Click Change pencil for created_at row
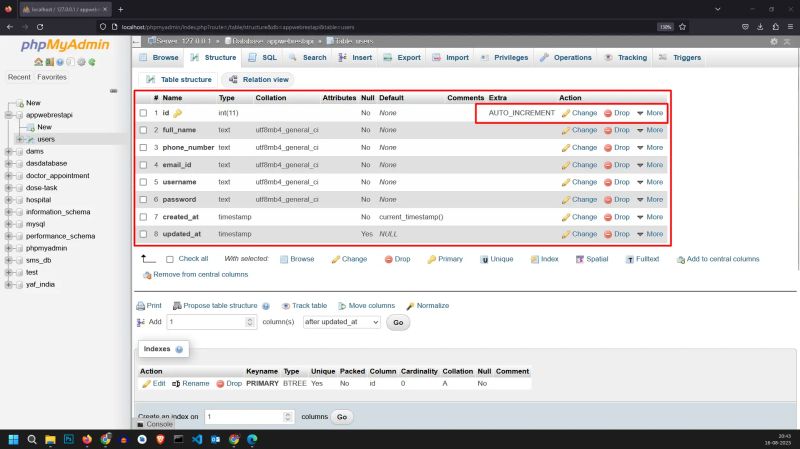 tap(565, 217)
